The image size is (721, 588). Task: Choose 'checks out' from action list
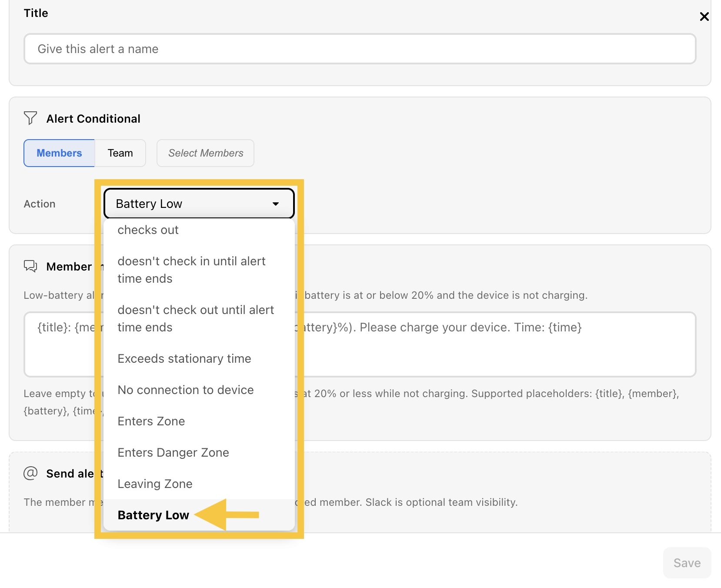(x=199, y=230)
